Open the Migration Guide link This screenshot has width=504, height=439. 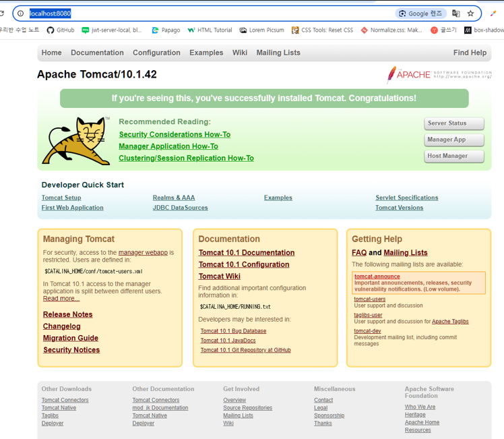tap(71, 339)
